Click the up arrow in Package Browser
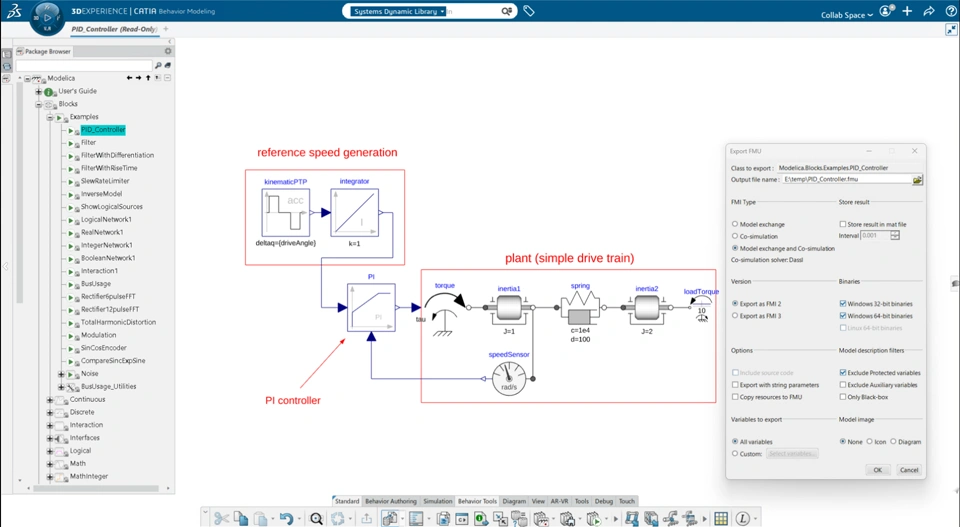The height and width of the screenshot is (527, 960). tap(148, 78)
